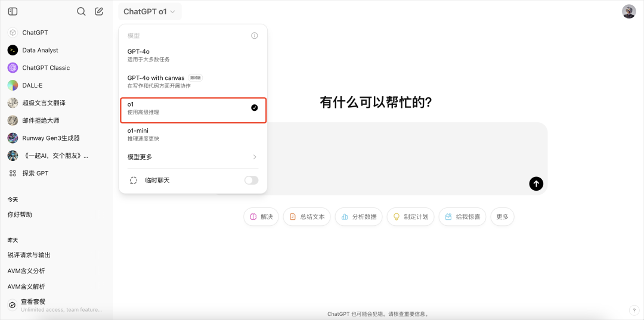Expand the 模型更多 submenu
Screen dimensions: 644x320
(193, 157)
